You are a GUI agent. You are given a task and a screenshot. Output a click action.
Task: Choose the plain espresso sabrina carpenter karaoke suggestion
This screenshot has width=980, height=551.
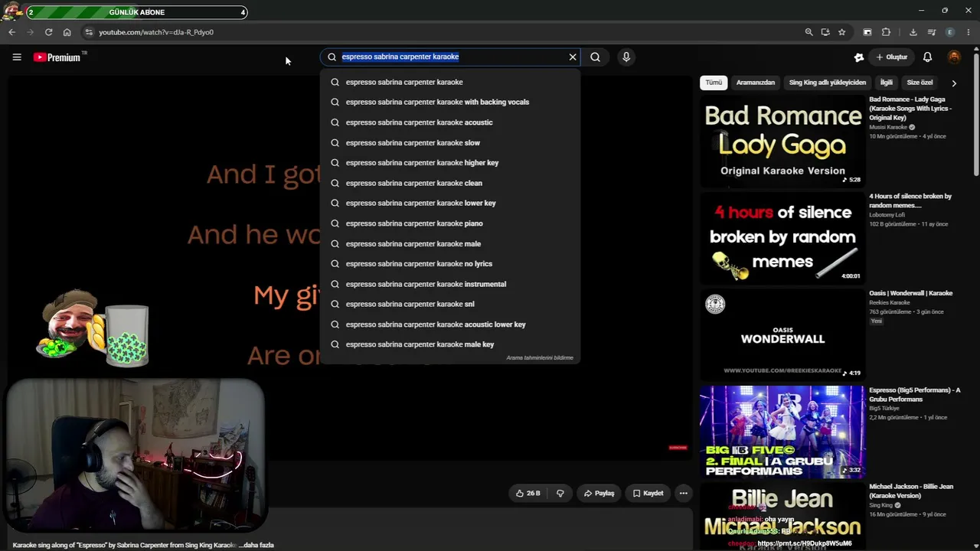tap(450, 82)
